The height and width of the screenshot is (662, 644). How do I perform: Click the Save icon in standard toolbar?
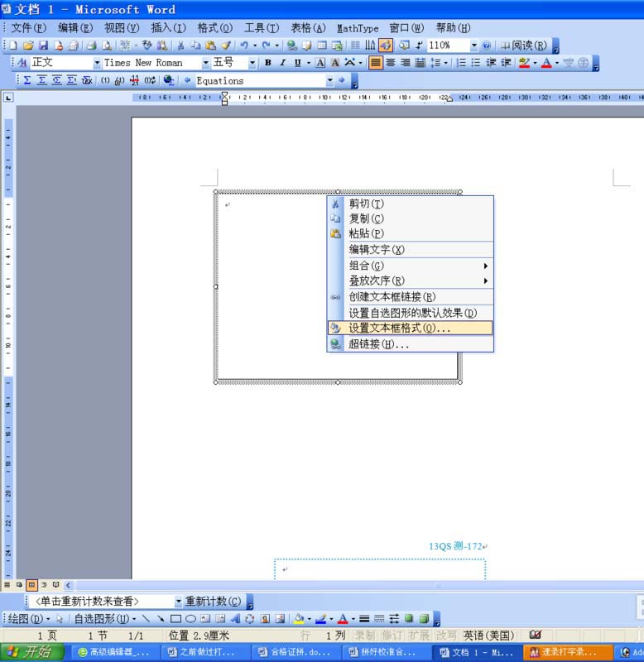click(43, 46)
